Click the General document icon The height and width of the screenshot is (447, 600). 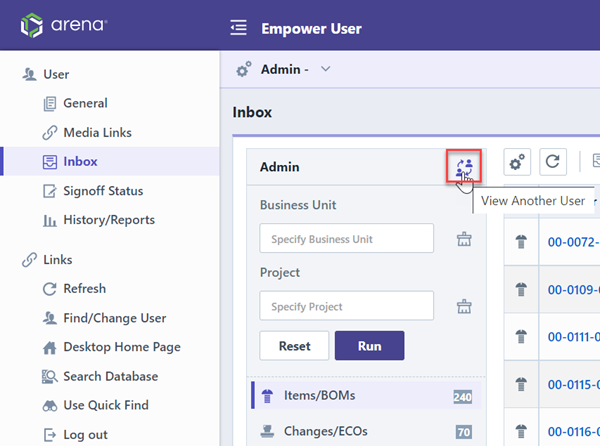coord(50,104)
